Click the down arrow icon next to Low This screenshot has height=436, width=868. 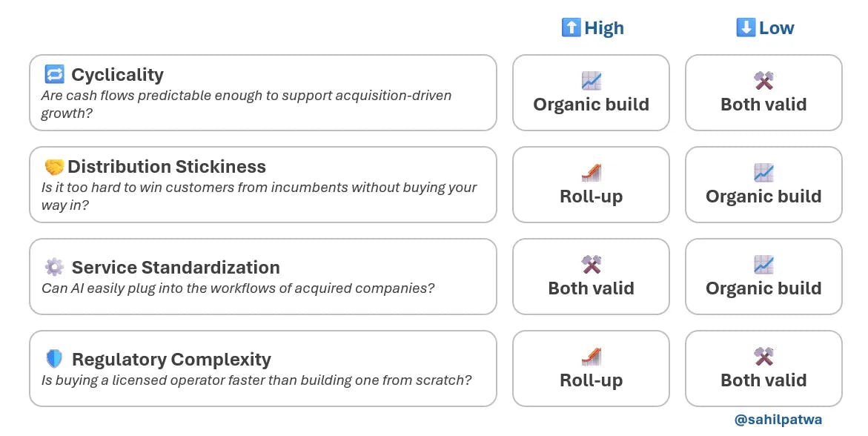click(x=746, y=27)
